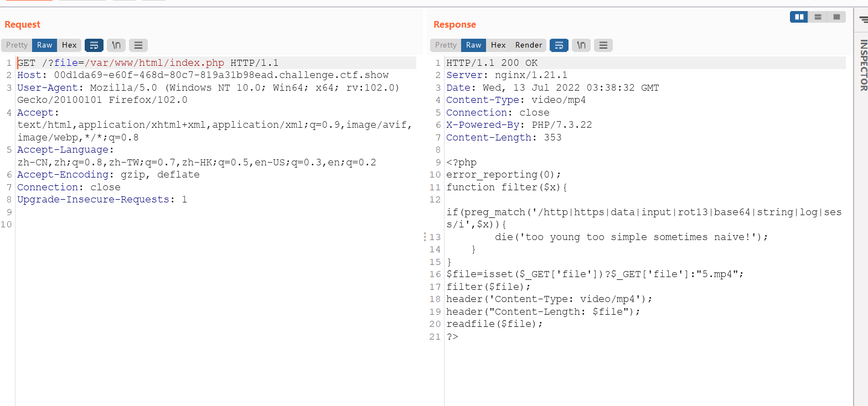Select combined tabbed layout view icon
This screenshot has width=868, height=406.
tap(836, 17)
